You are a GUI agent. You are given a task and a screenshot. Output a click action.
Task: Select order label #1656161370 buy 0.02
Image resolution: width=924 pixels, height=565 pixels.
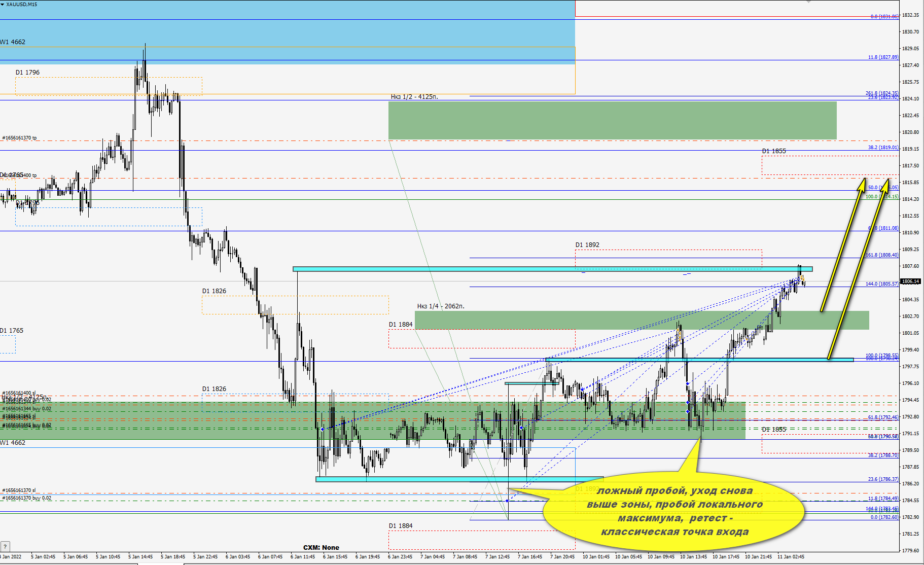[27, 498]
